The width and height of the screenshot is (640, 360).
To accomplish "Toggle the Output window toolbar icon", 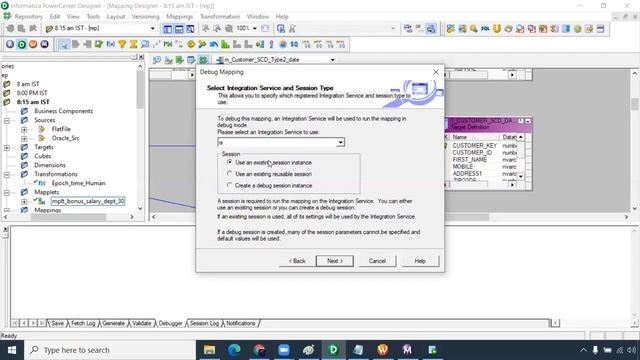I will (x=179, y=29).
